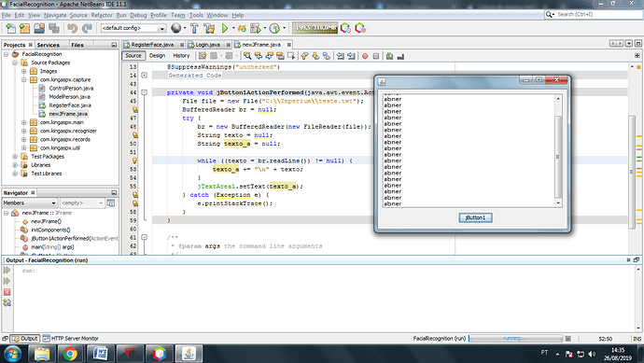Click the Rerun icon in Output panel

tap(7, 270)
